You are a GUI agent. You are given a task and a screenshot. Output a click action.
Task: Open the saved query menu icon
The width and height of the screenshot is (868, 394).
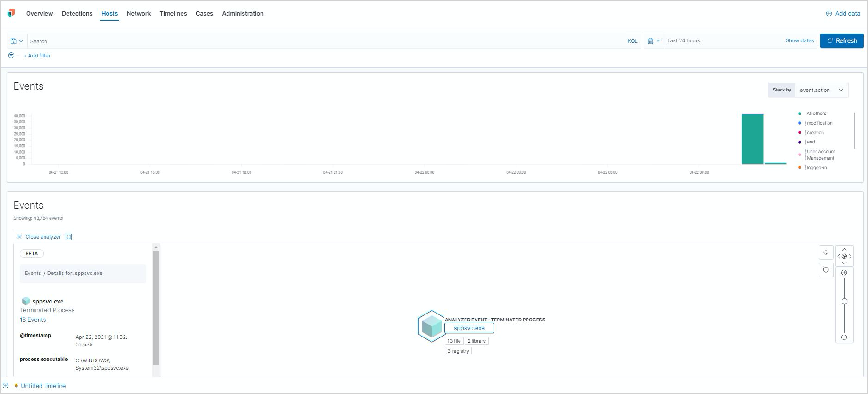[17, 41]
